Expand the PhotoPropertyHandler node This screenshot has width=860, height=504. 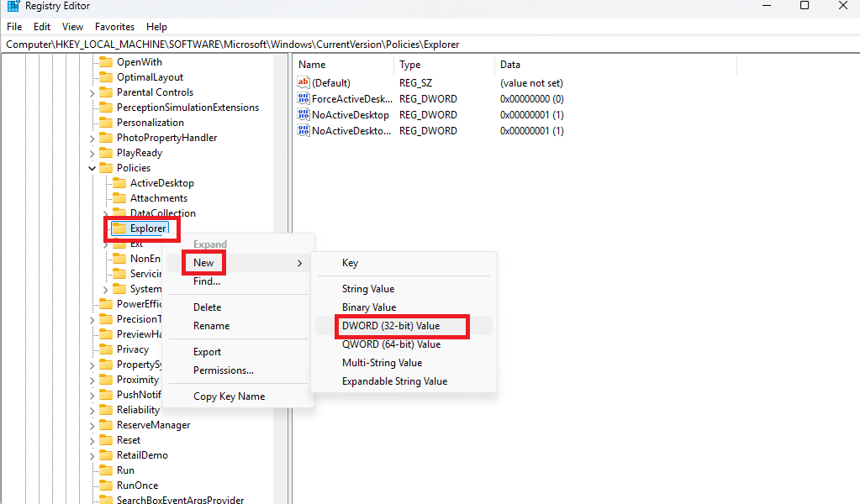click(92, 139)
